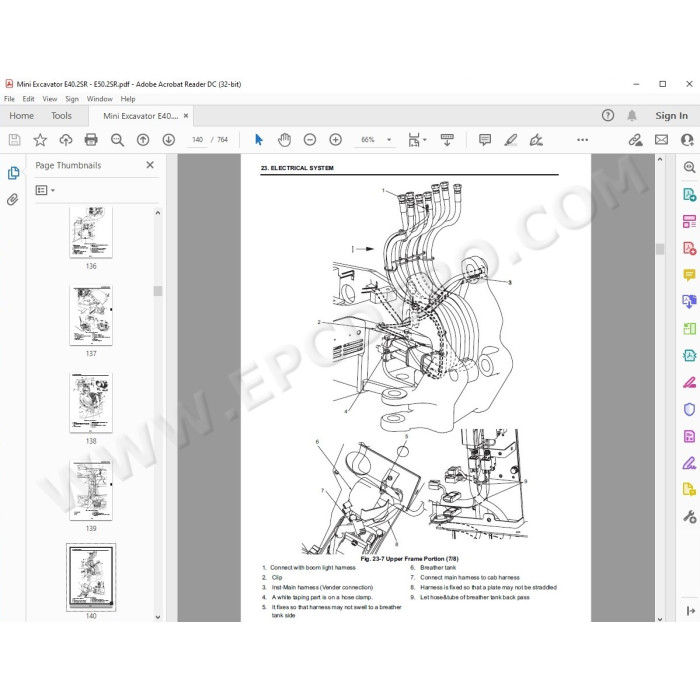
Task: Click the fit page scrolling icon
Action: 414,140
